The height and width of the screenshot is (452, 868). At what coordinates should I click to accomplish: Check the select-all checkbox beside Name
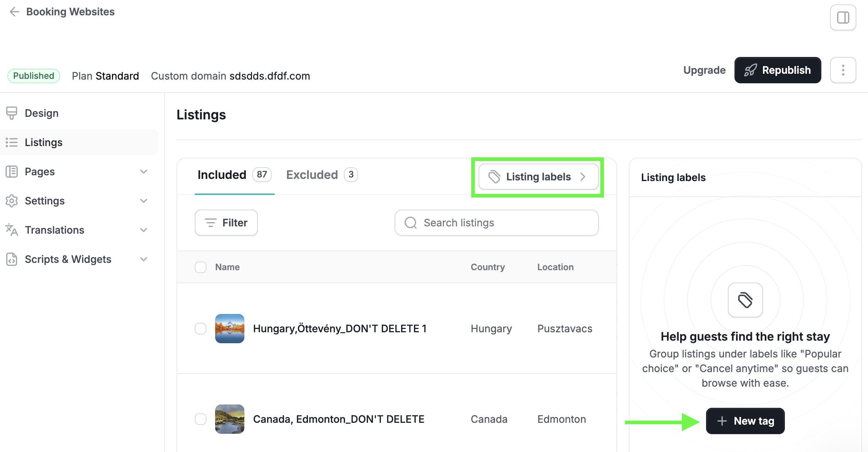201,267
